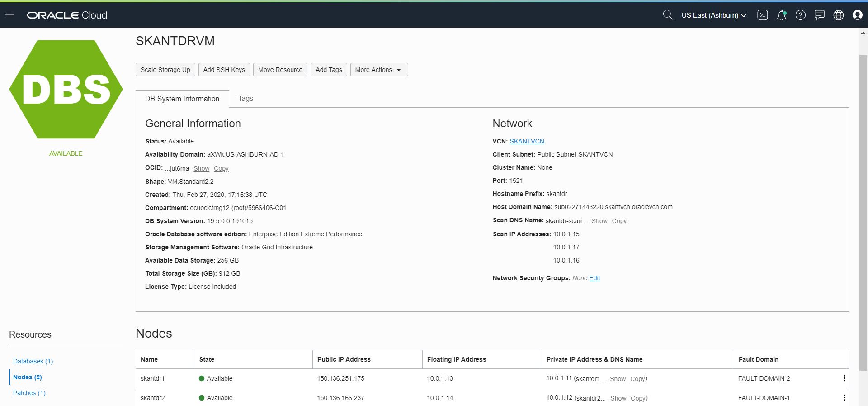Show skantdr1 private DNS name
Viewport: 868px width, 406px height.
(x=618, y=379)
